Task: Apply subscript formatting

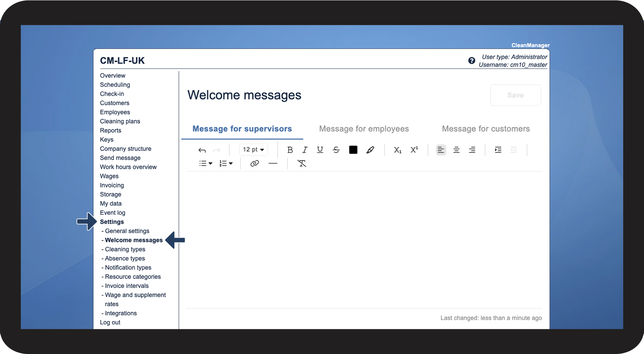Action: tap(397, 149)
